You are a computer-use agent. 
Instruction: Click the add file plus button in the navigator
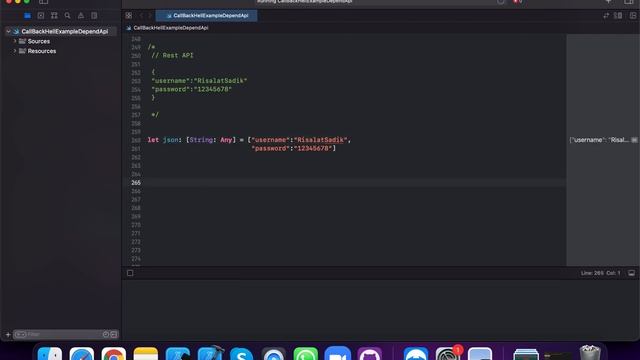[8, 335]
